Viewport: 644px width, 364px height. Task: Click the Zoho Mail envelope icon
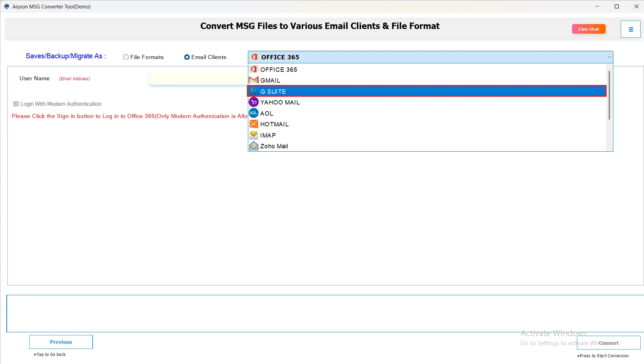tap(254, 146)
